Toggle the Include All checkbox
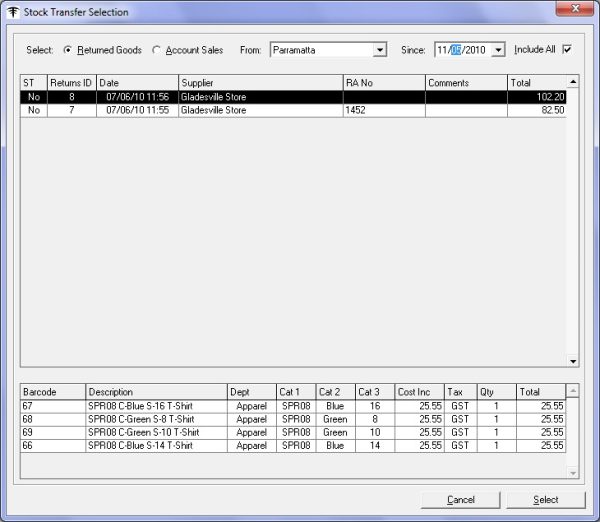Viewport: 600px width, 522px height. (x=567, y=49)
